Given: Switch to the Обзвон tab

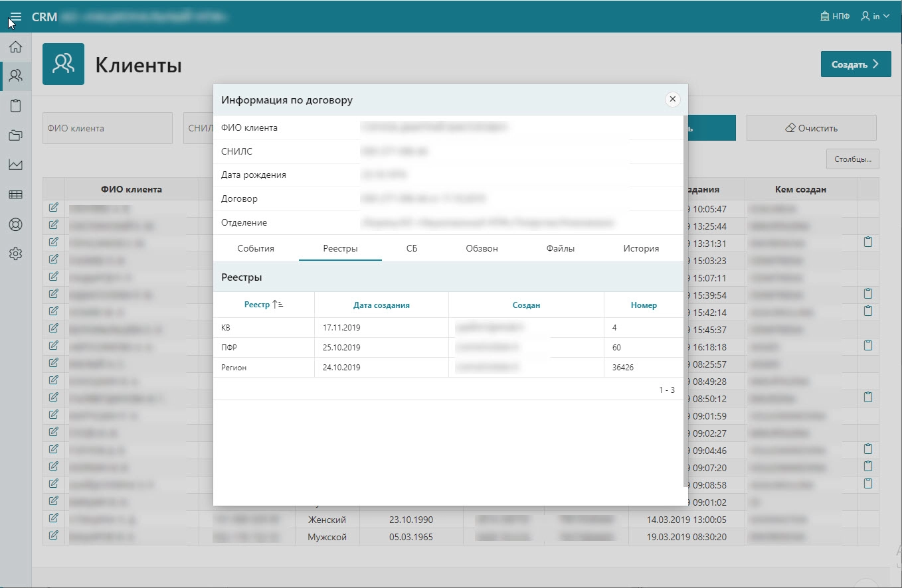Looking at the screenshot, I should [482, 248].
